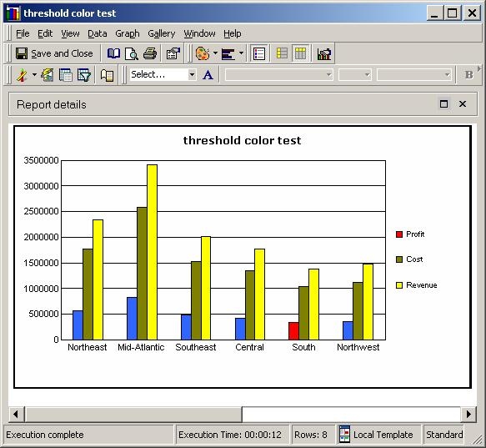Toggle the yellow row grid button
486x448 pixels.
pyautogui.click(x=282, y=53)
